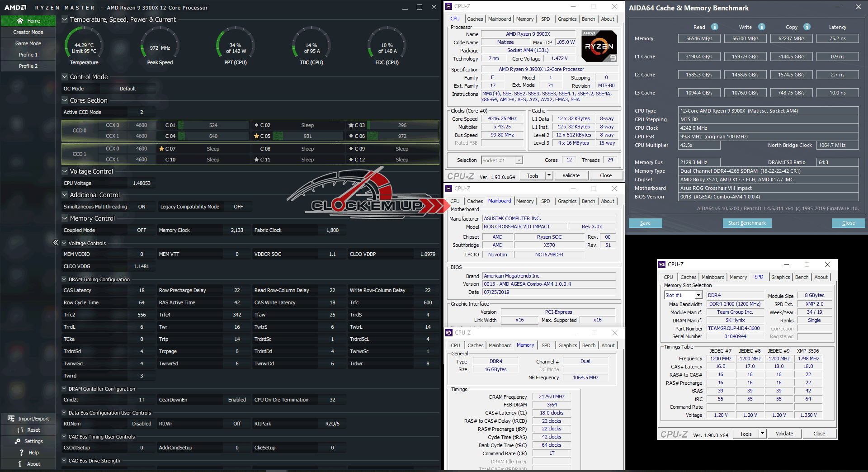Click the Import/Export icon in sidebar
The width and height of the screenshot is (868, 472).
pyautogui.click(x=11, y=419)
